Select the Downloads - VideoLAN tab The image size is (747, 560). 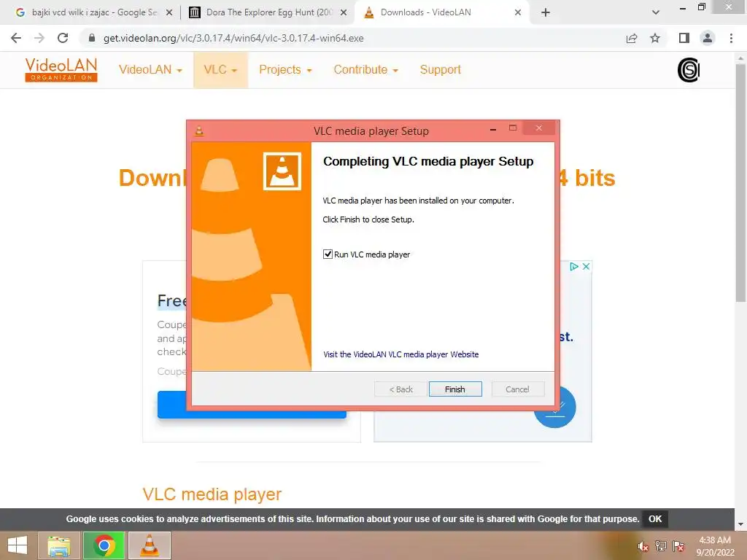[441, 12]
